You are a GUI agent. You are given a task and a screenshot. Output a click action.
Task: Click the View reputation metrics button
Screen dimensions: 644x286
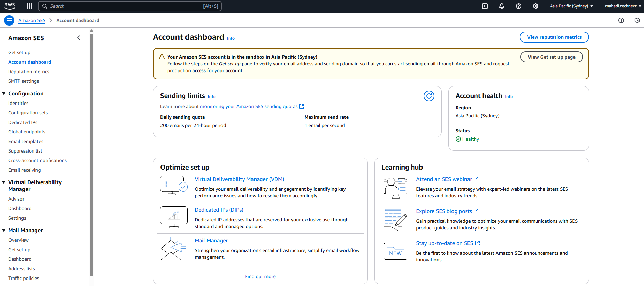click(554, 37)
